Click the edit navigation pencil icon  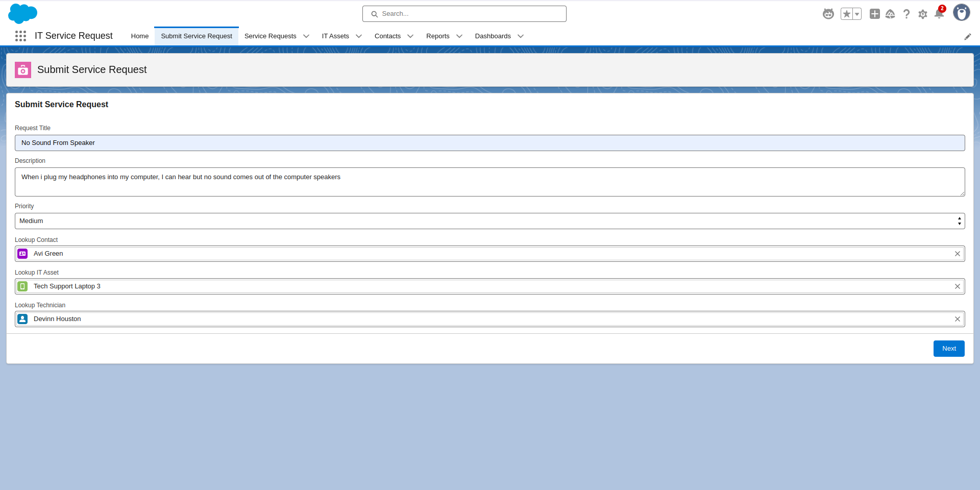(968, 36)
